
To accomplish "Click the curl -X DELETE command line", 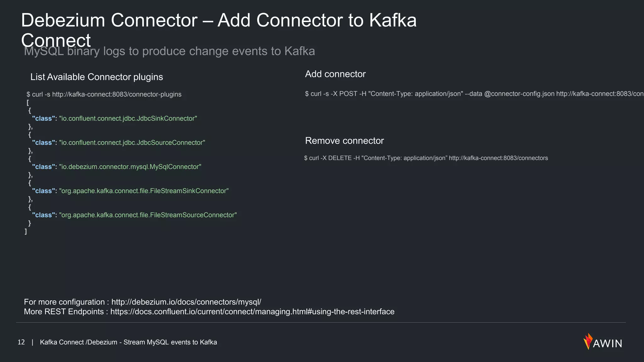I will pyautogui.click(x=426, y=158).
